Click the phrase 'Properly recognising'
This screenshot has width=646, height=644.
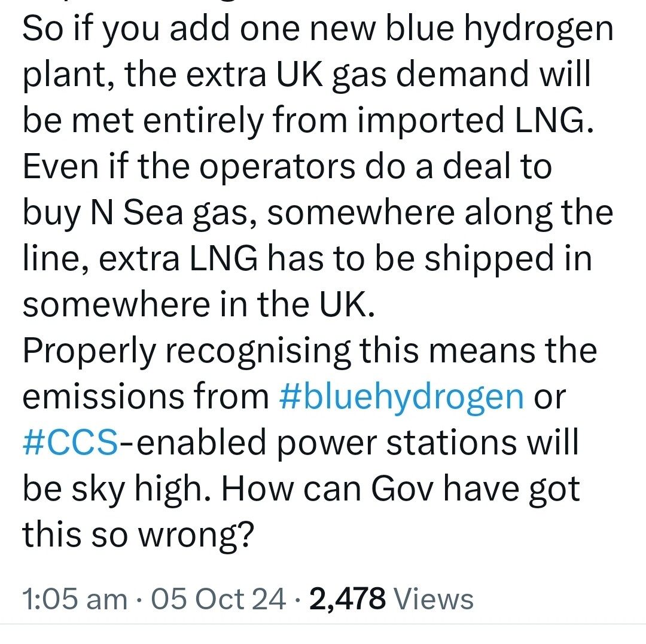187,353
